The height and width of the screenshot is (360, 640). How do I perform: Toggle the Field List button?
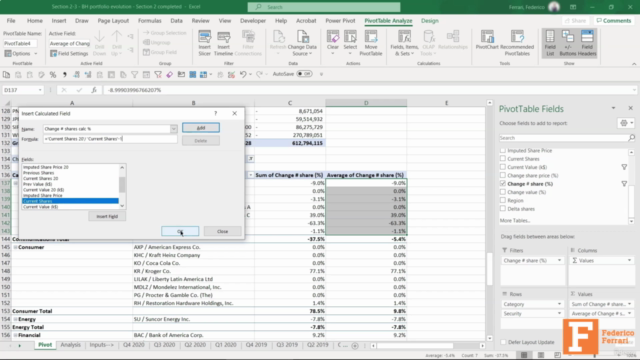550,42
